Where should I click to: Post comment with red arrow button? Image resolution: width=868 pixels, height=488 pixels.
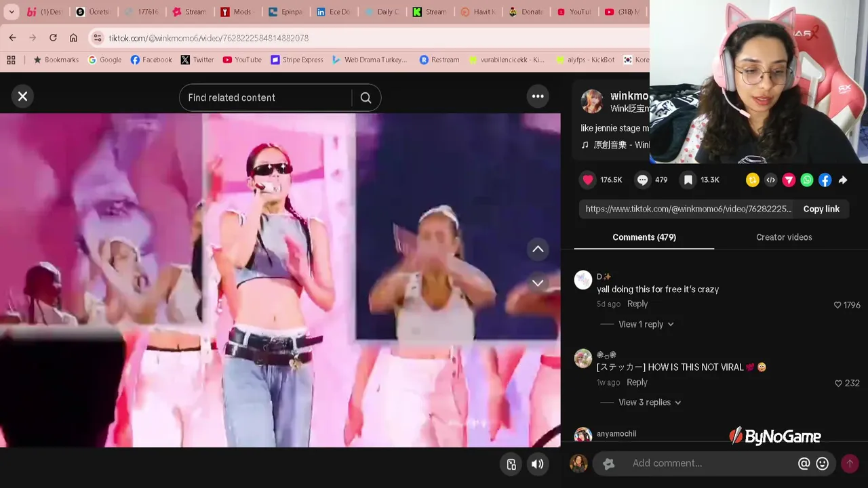coord(849,464)
